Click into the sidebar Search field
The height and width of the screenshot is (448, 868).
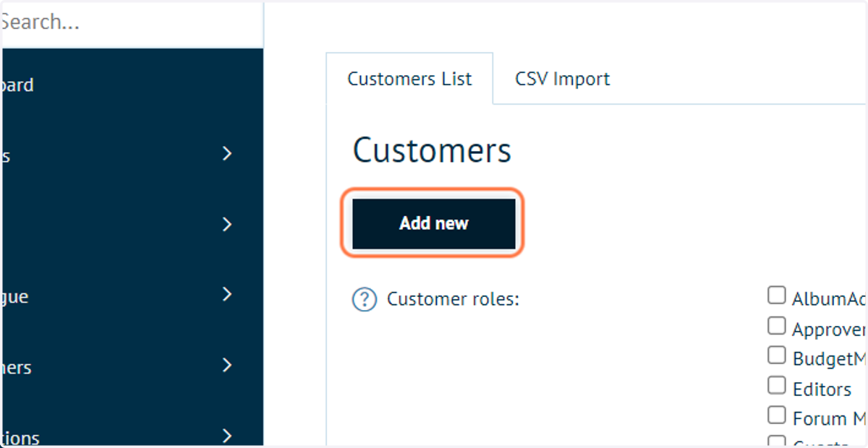[132, 22]
